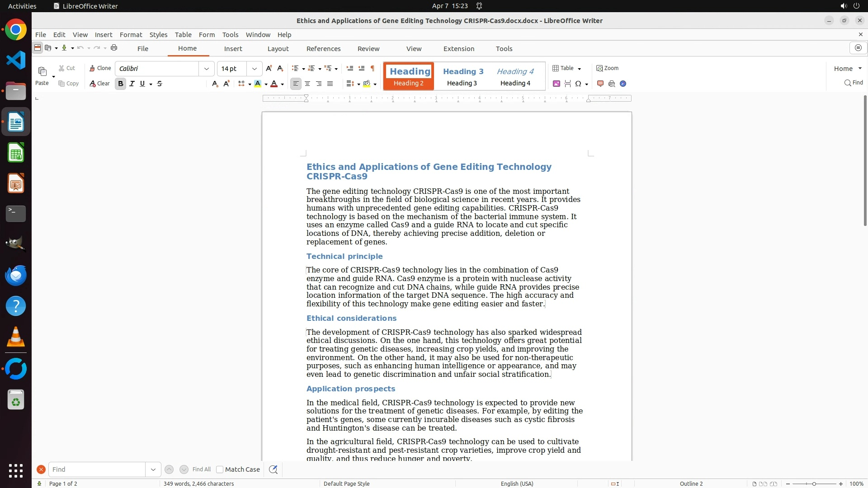Toggle Bold formatting off
The width and height of the screenshot is (868, 488).
click(121, 84)
